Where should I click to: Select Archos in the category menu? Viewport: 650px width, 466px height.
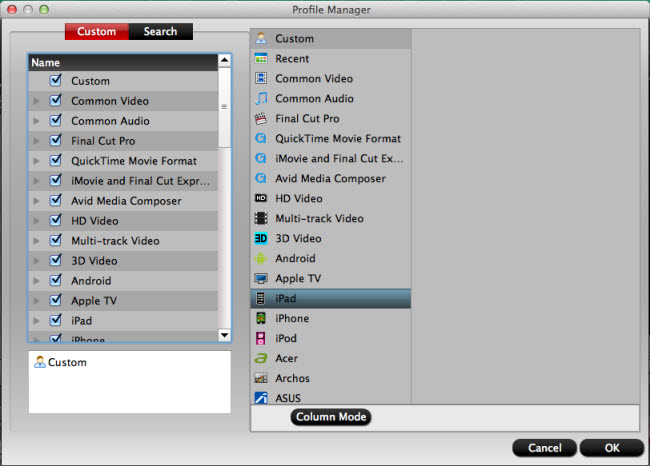coord(330,378)
